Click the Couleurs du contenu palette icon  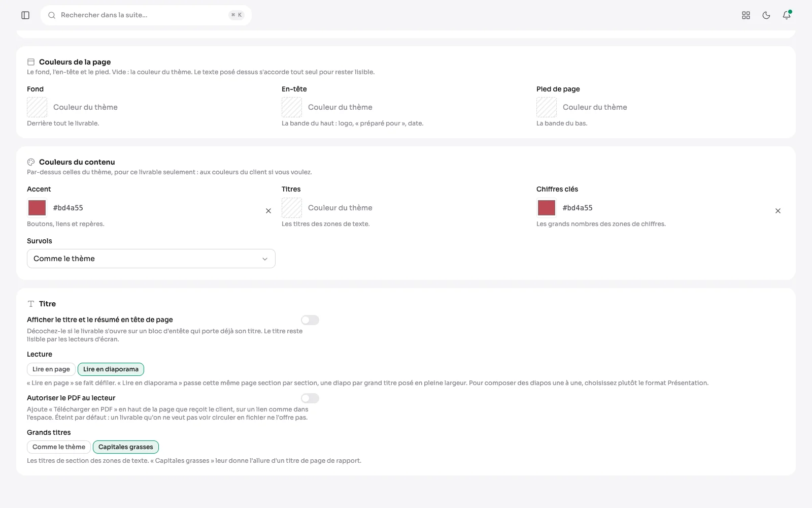tap(31, 162)
